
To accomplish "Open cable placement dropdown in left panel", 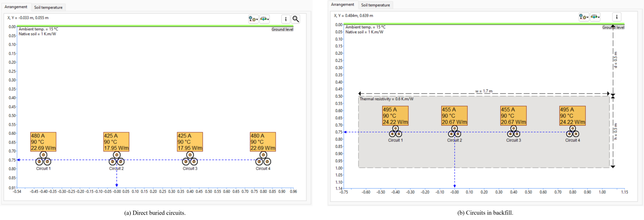I will [253, 19].
